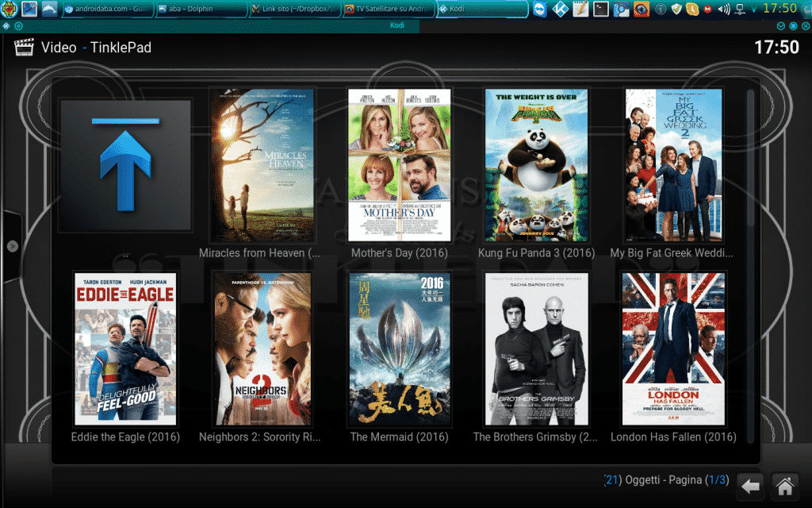Click the info tray icon
The width and height of the screenshot is (812, 508).
[661, 10]
